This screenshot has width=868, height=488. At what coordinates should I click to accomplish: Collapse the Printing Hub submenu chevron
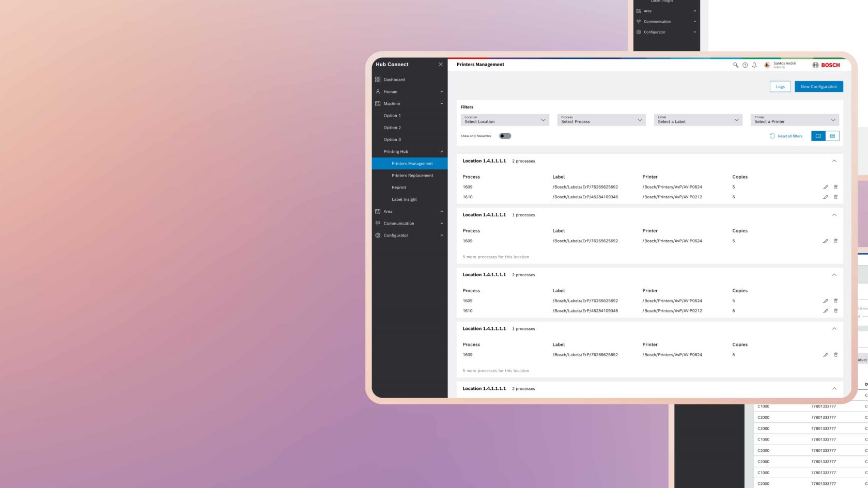pyautogui.click(x=442, y=151)
